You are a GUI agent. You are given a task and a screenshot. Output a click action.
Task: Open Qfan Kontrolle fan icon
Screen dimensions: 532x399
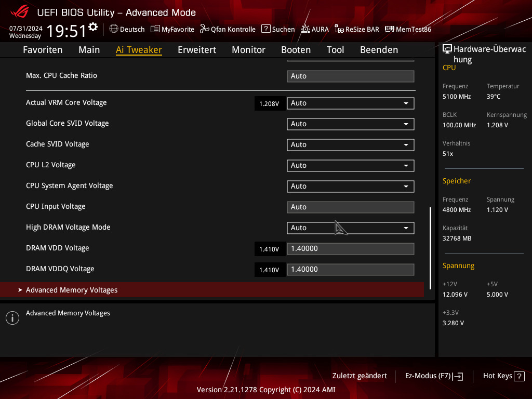[204, 29]
